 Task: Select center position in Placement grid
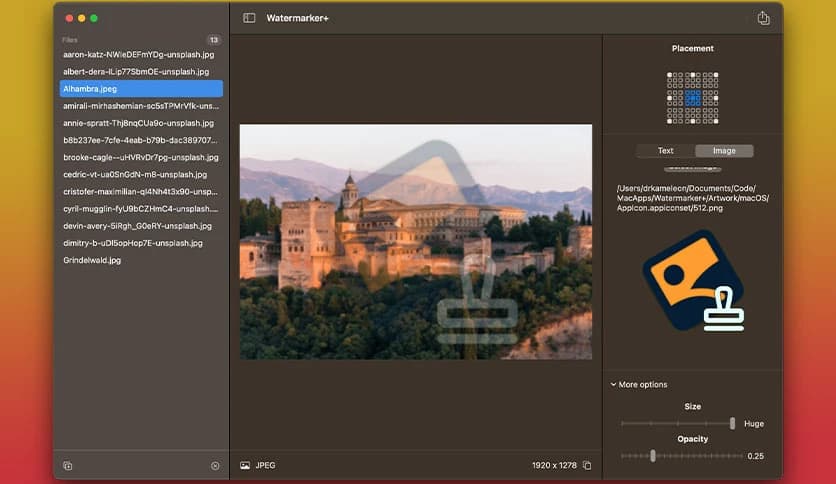coord(693,96)
